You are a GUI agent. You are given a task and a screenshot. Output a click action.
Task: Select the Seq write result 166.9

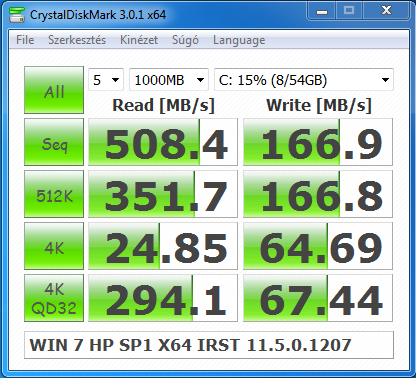tap(318, 142)
